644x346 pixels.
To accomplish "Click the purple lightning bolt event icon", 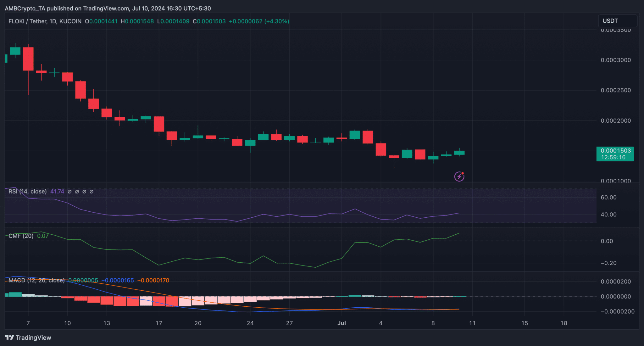I will (459, 176).
